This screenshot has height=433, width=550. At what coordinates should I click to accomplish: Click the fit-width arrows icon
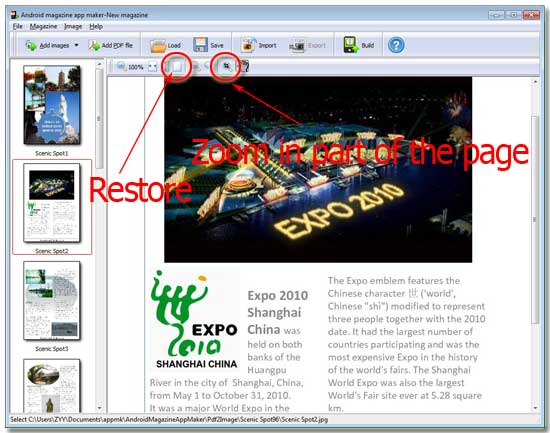(x=152, y=67)
